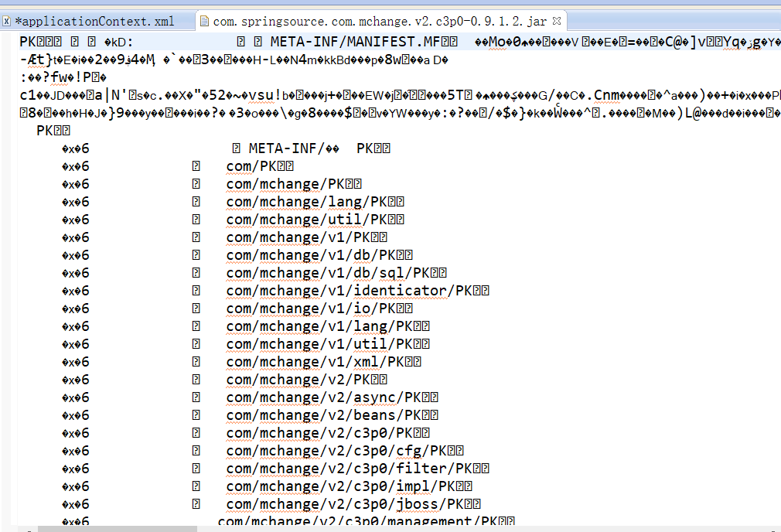Click the com/mchange/v2/PK entry
Image resolution: width=781 pixels, height=532 pixels.
click(x=307, y=380)
